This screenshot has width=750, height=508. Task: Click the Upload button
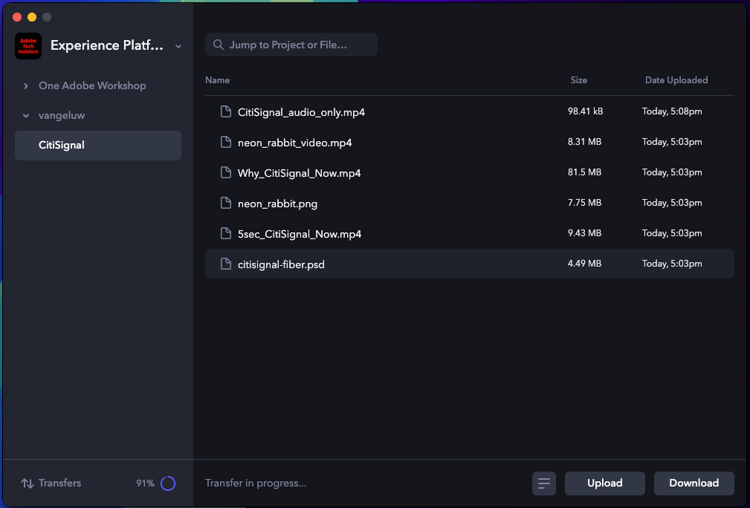pyautogui.click(x=604, y=483)
